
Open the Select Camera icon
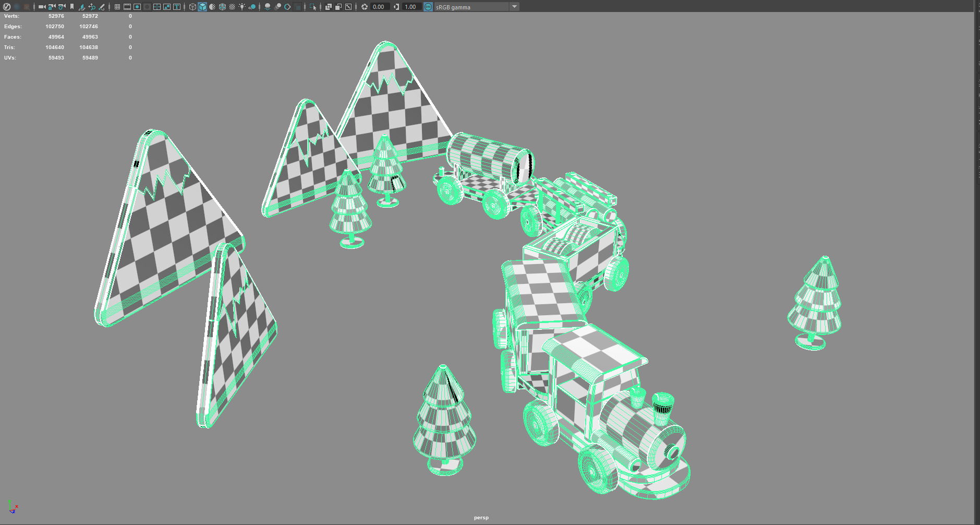click(x=42, y=7)
